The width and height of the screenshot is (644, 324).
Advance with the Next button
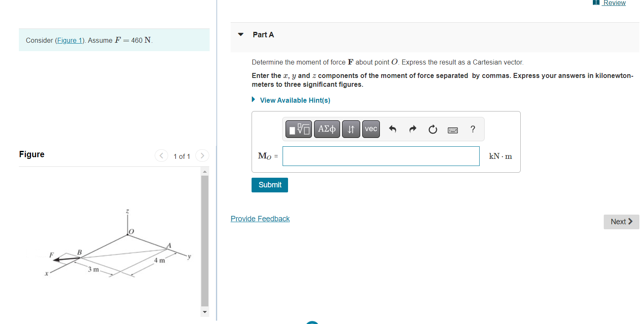(x=621, y=222)
